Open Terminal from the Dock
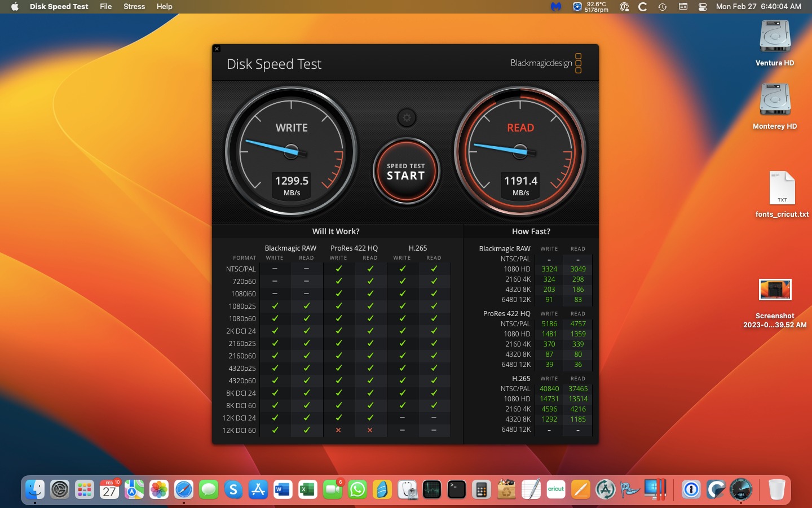812x508 pixels. point(457,489)
